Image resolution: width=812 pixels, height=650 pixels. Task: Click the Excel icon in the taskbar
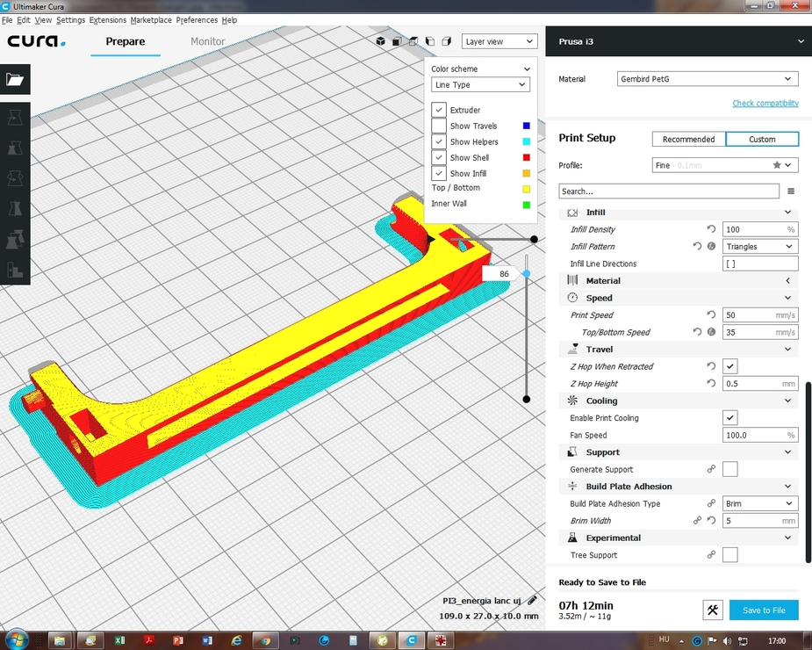[119, 640]
